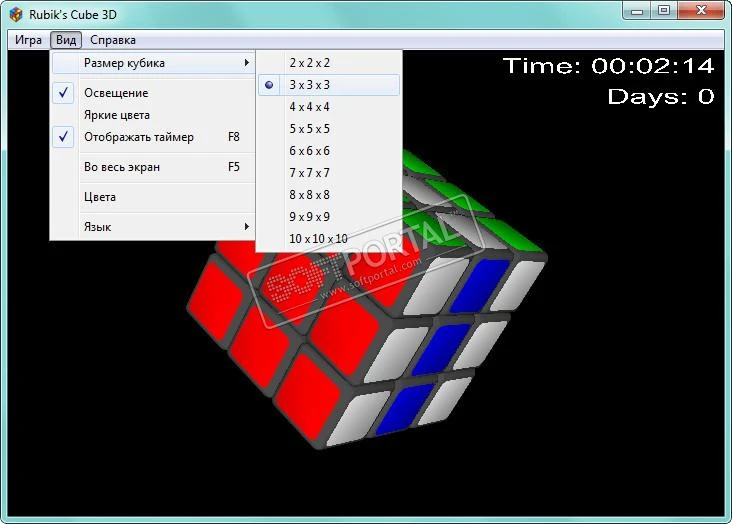Click the bottom red sticker on the cube
This screenshot has height=524, width=732.
pos(307,397)
